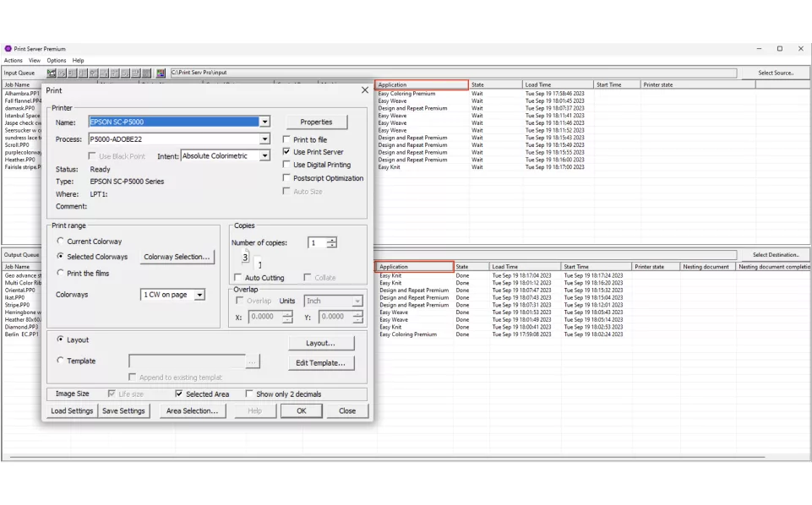Open the Actions menu
Viewport: 812px width, 505px height.
pos(13,61)
